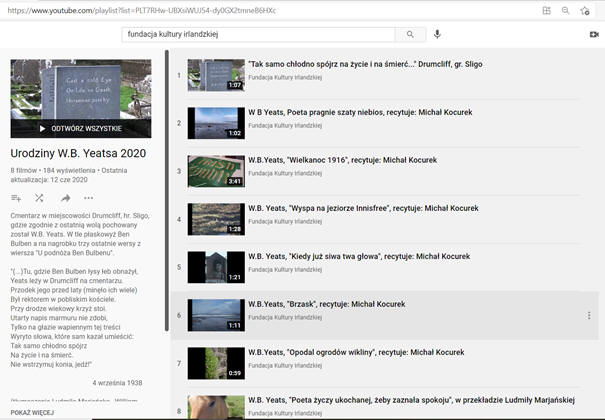
Task: Open thumbnail of Drumcliff video 1:07
Action: click(x=216, y=75)
